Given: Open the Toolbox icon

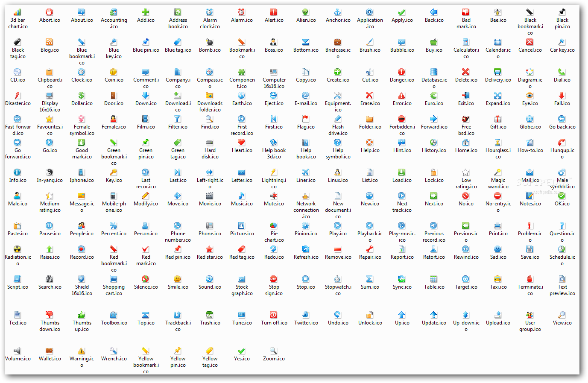Looking at the screenshot, I should point(114,314).
